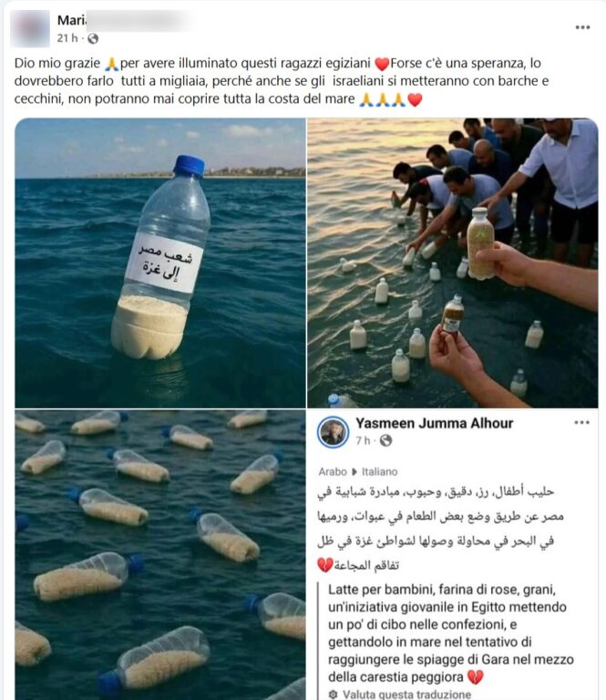Click Valuta questa traduzione link
Screen dimensions: 606x700
pyautogui.click(x=406, y=695)
